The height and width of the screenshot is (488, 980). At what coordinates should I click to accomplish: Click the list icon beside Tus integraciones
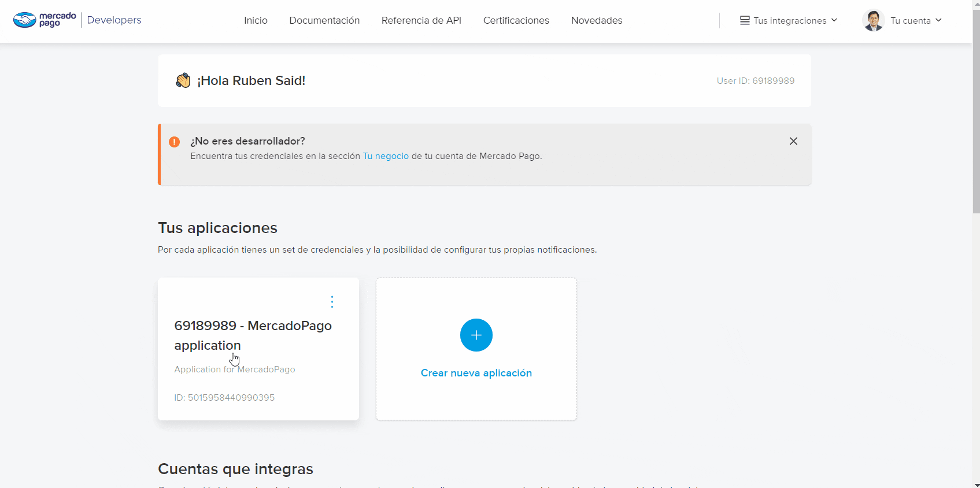click(x=745, y=20)
